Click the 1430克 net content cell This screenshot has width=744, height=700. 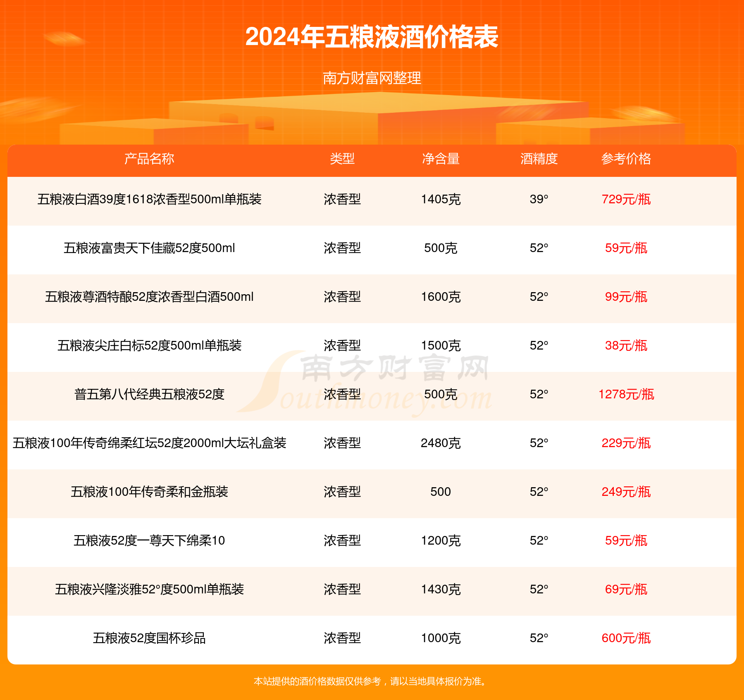click(441, 589)
